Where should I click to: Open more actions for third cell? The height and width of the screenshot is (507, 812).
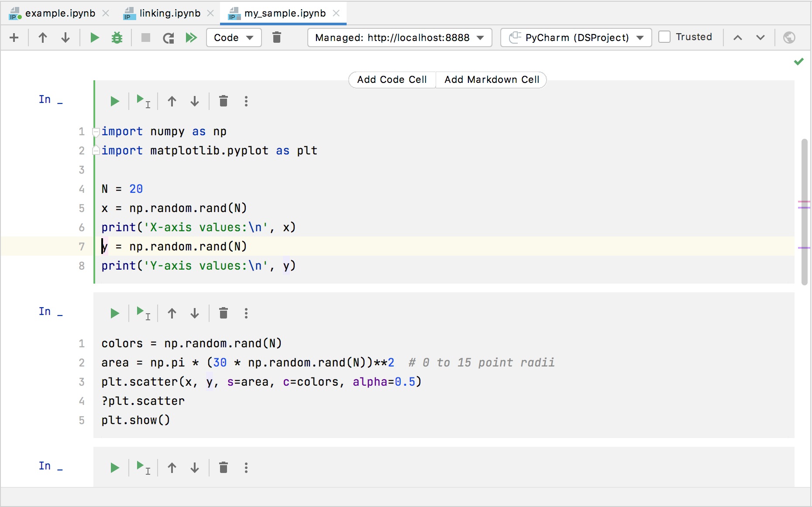246,468
